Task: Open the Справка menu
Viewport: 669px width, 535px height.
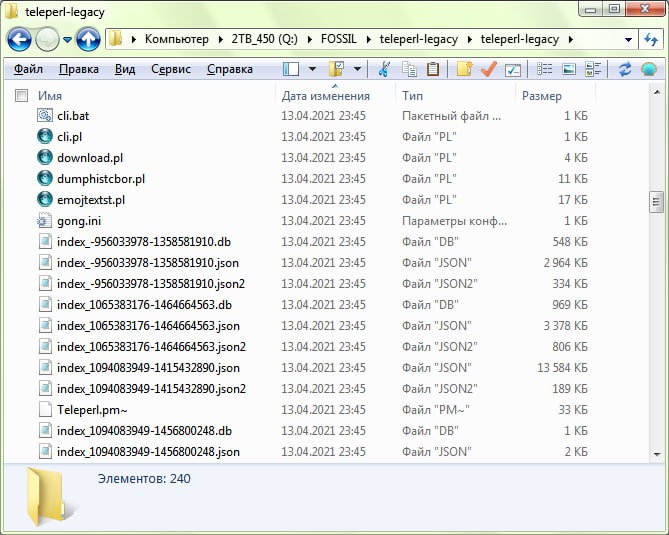Action: coord(230,69)
